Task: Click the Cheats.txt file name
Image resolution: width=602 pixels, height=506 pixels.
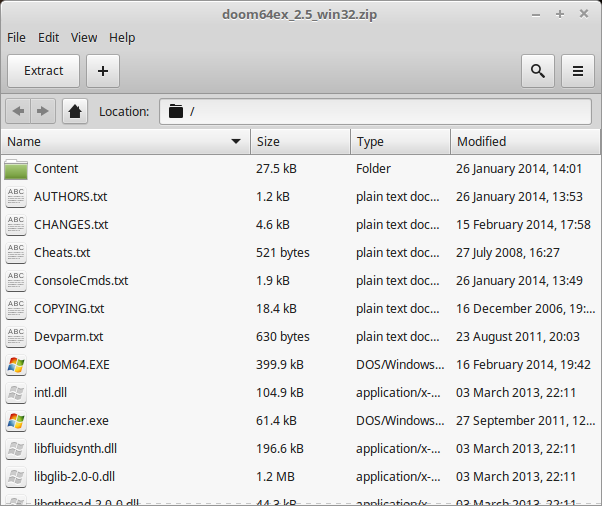Action: [62, 253]
